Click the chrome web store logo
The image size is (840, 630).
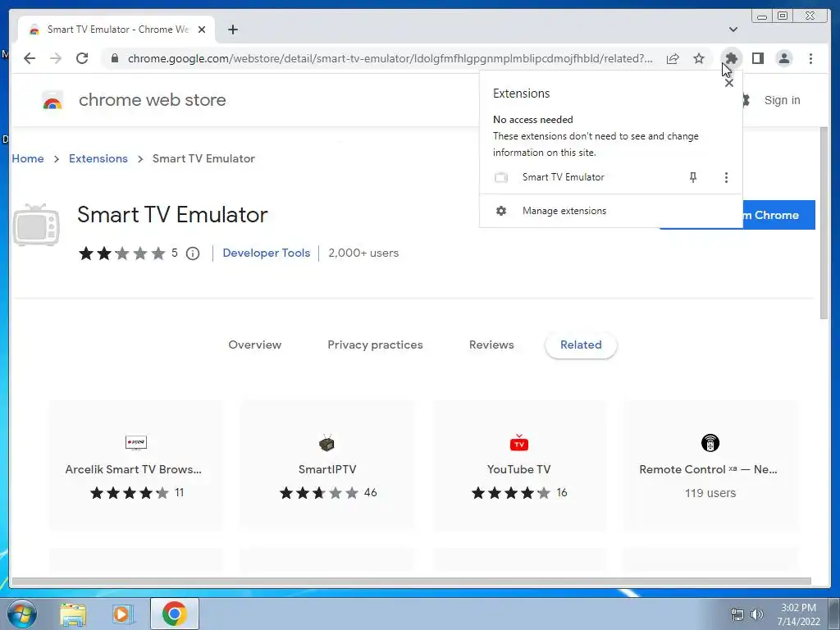click(52, 100)
